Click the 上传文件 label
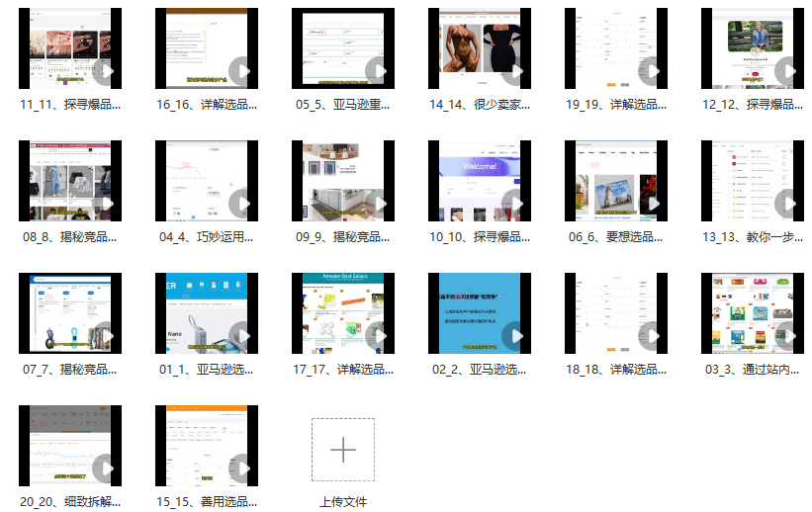This screenshot has height=512, width=812. click(343, 502)
